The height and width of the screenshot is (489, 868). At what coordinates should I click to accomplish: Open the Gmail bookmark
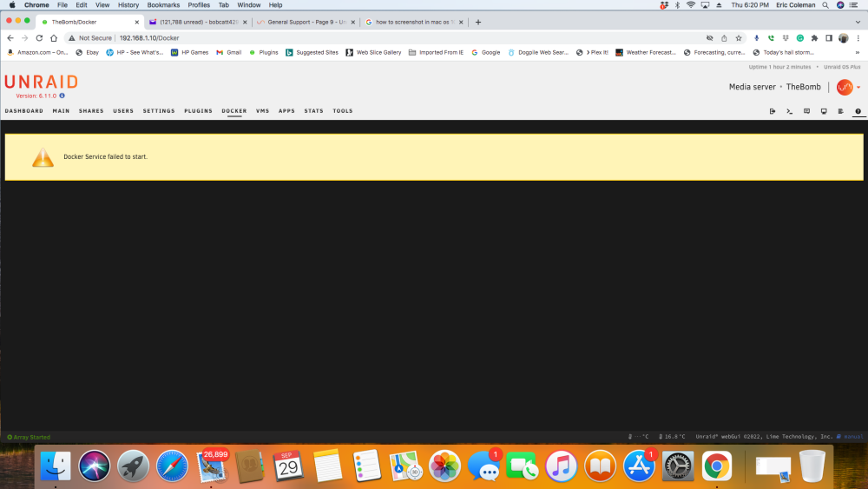tap(229, 52)
